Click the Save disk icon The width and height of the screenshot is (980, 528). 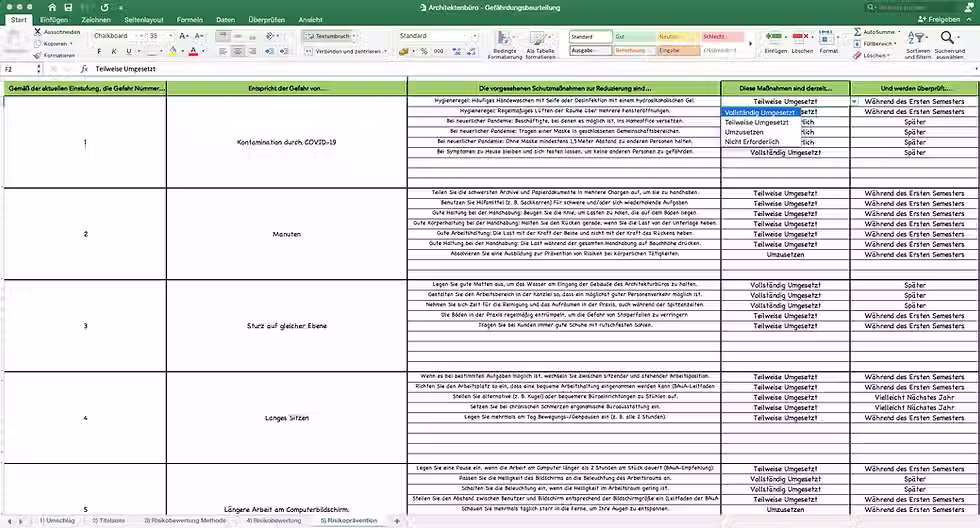coord(68,7)
